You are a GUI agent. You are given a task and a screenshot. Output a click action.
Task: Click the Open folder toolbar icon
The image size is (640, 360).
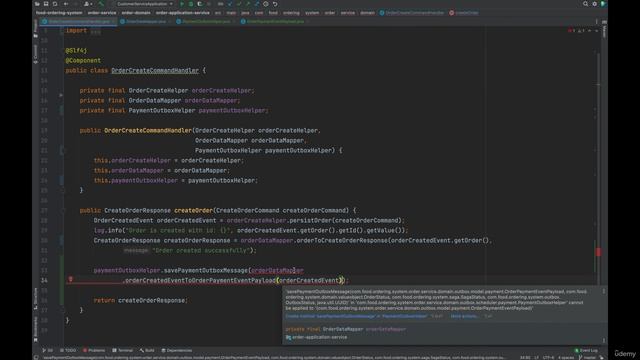tap(37, 4)
